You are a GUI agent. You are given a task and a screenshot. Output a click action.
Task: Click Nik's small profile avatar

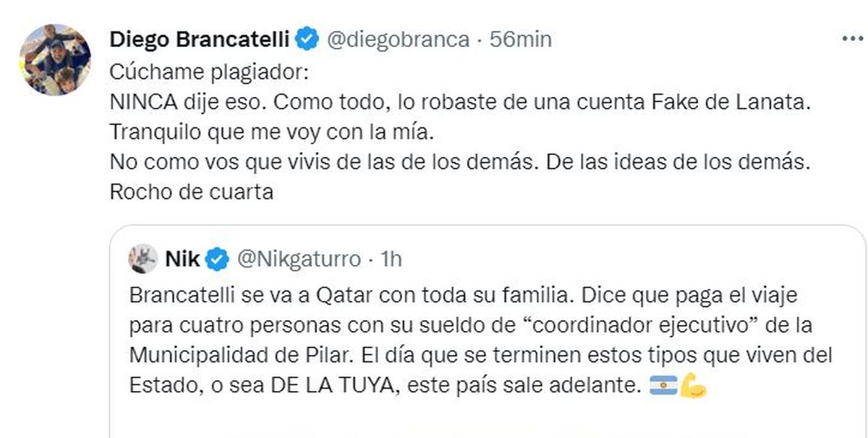coord(143,258)
